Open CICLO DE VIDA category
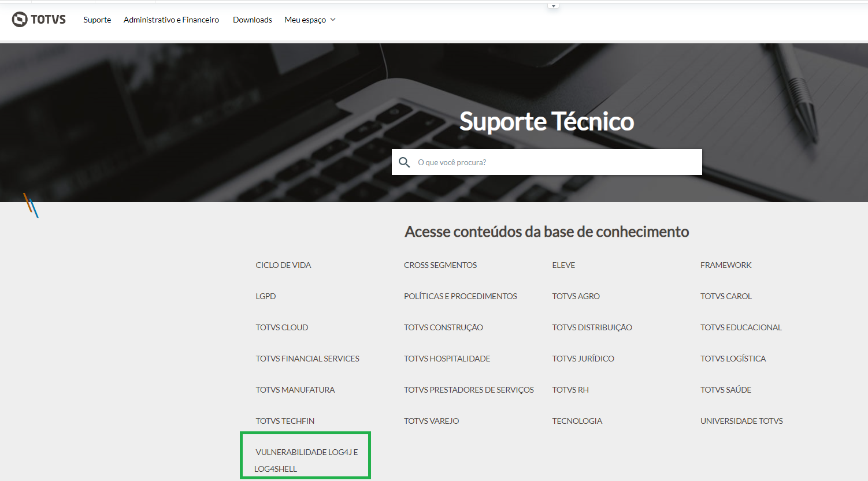The width and height of the screenshot is (868, 481). (283, 265)
